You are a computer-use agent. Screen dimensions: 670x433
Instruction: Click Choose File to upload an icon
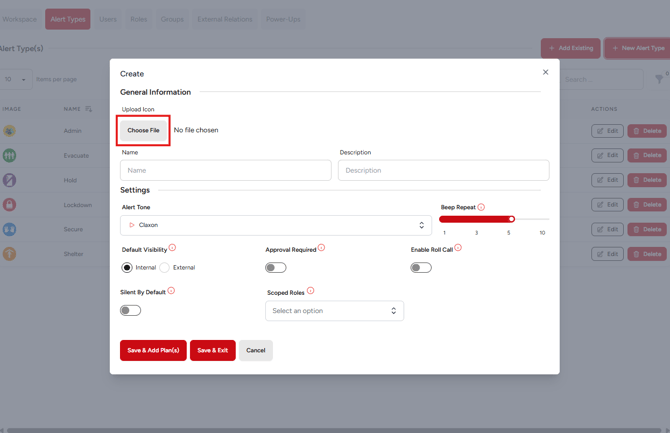pos(144,130)
